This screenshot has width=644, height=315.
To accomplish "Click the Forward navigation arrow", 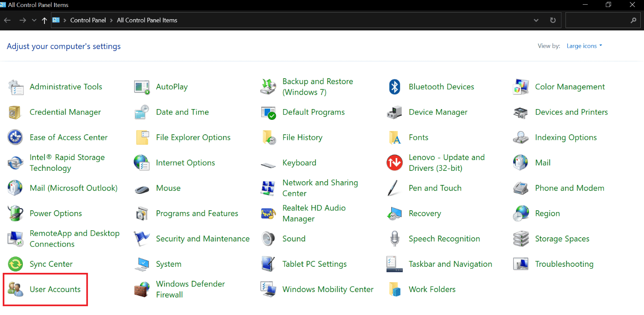I will 22,21.
